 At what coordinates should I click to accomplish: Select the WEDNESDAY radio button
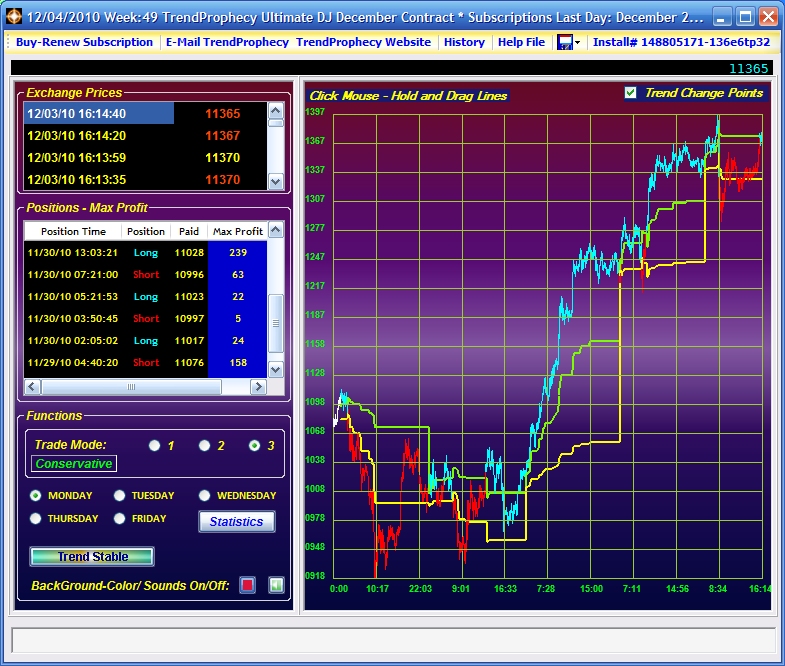tap(204, 495)
